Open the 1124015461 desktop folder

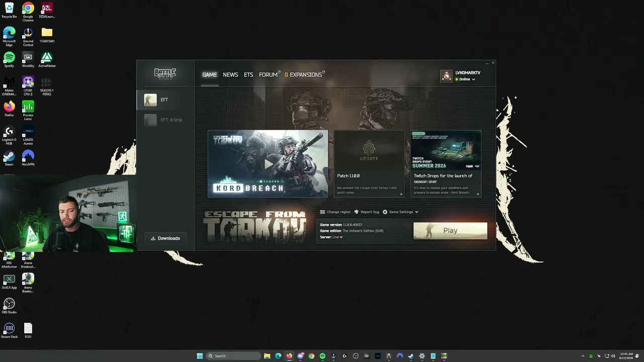47,35
